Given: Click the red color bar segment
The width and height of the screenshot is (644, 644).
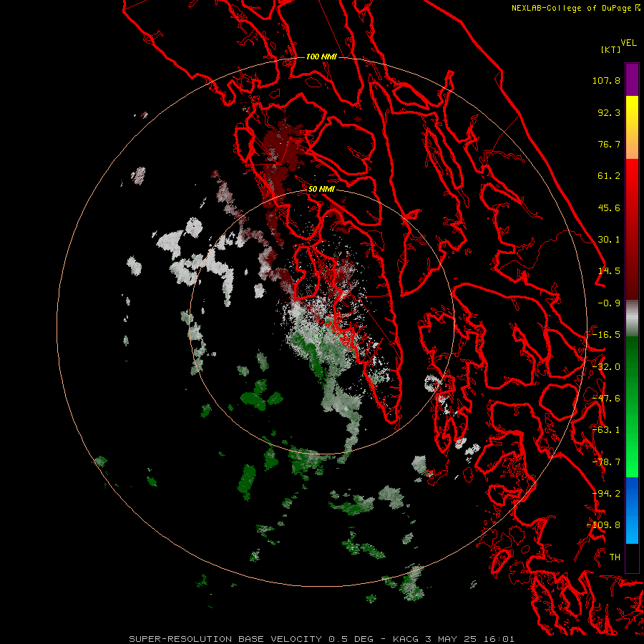Looking at the screenshot, I should 632,229.
